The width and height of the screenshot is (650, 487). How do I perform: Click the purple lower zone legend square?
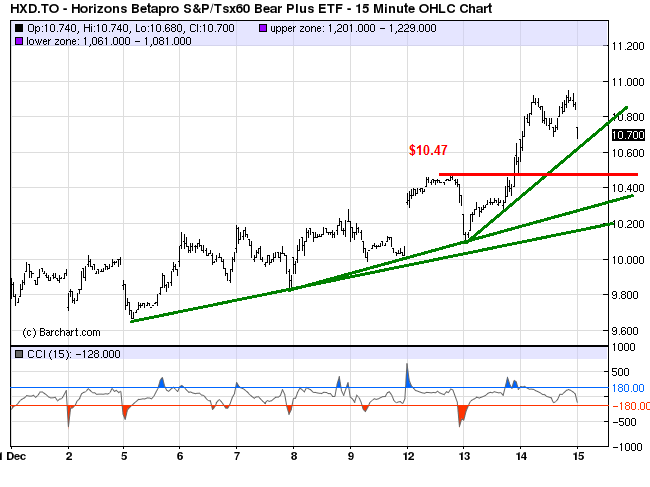(19, 41)
